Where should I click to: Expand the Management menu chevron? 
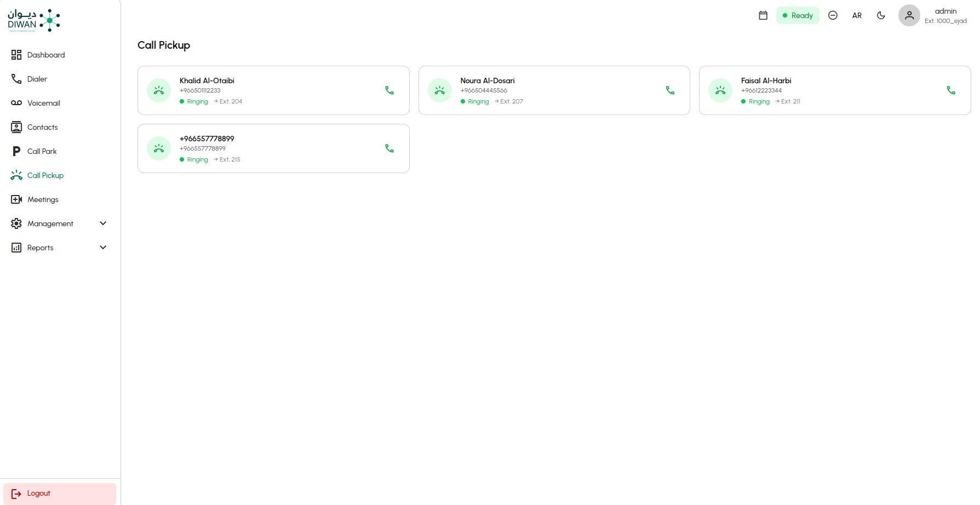[x=103, y=223]
